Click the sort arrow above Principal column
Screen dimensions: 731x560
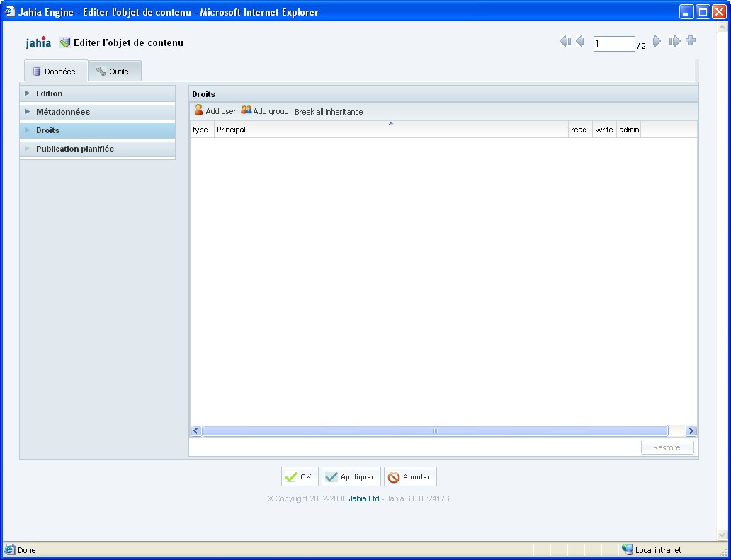[391, 123]
